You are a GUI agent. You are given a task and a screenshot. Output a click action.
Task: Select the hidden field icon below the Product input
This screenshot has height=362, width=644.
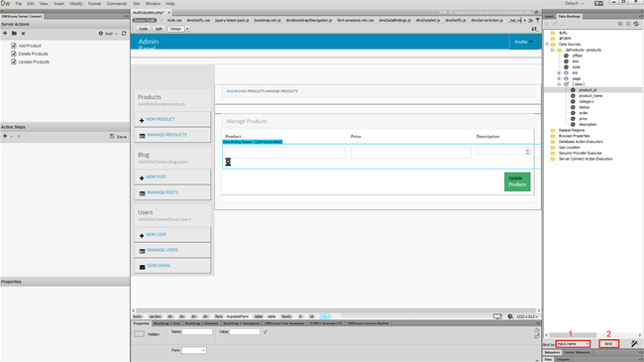point(228,162)
